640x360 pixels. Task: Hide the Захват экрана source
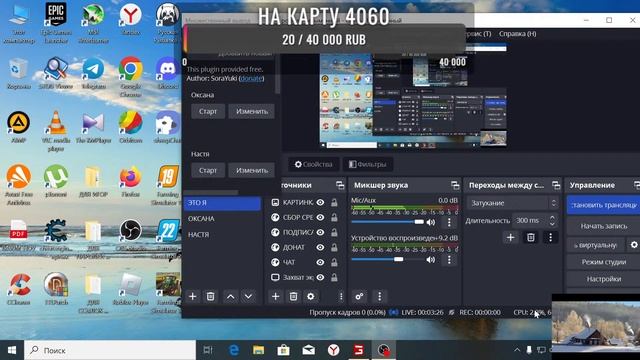point(320,278)
